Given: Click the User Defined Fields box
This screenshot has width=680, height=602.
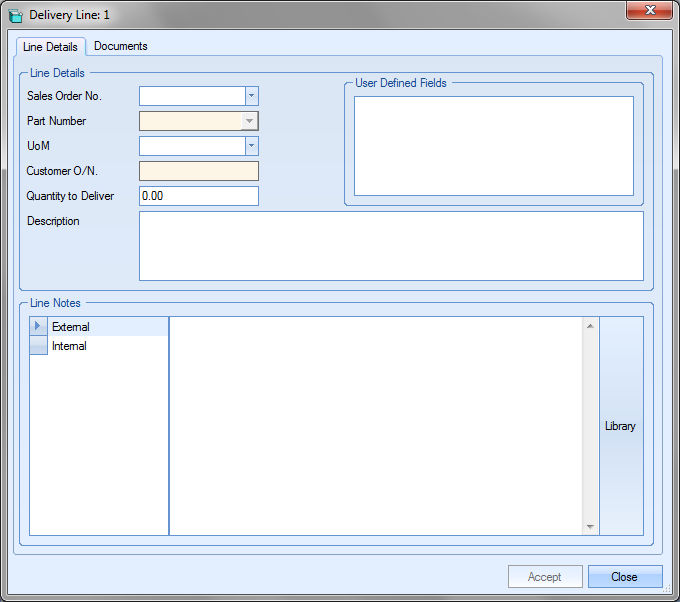Looking at the screenshot, I should pyautogui.click(x=493, y=146).
